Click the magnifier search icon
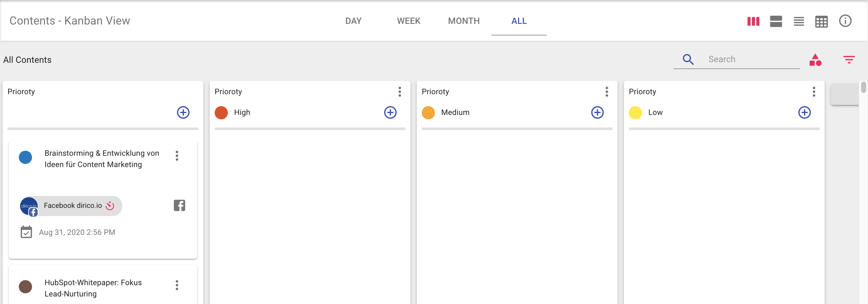The image size is (868, 304). pyautogui.click(x=688, y=59)
